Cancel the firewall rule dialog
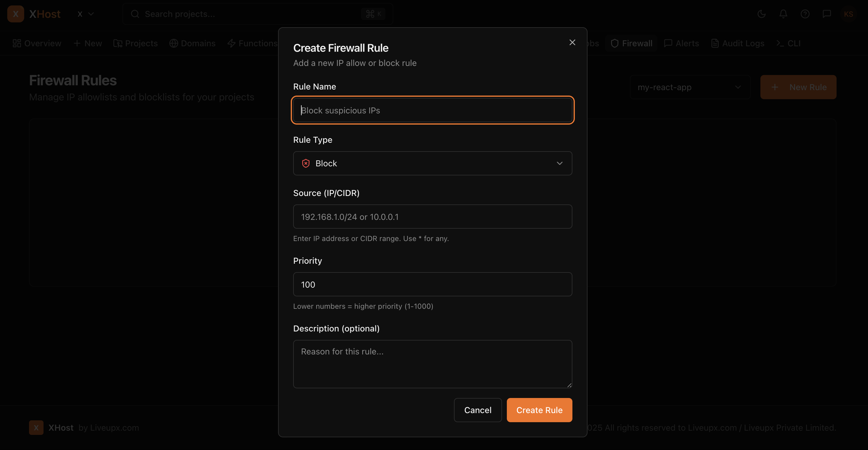Image resolution: width=868 pixels, height=450 pixels. click(478, 410)
